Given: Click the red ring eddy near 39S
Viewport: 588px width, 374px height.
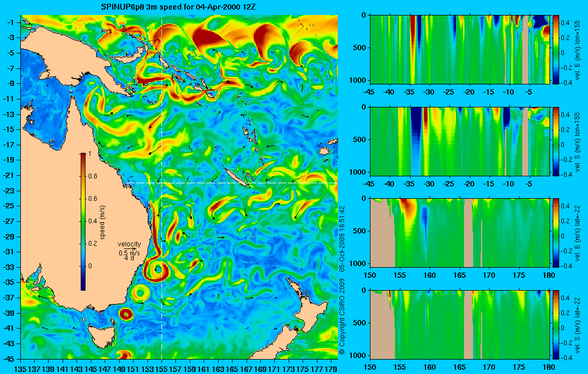Looking at the screenshot, I should (126, 314).
